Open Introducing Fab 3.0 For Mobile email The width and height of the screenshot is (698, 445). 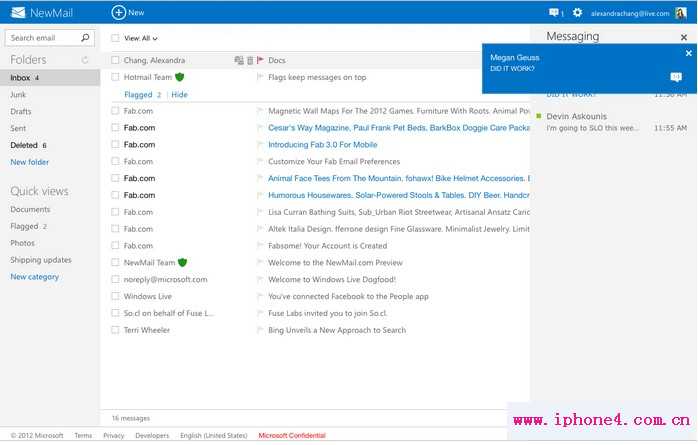pyautogui.click(x=323, y=145)
